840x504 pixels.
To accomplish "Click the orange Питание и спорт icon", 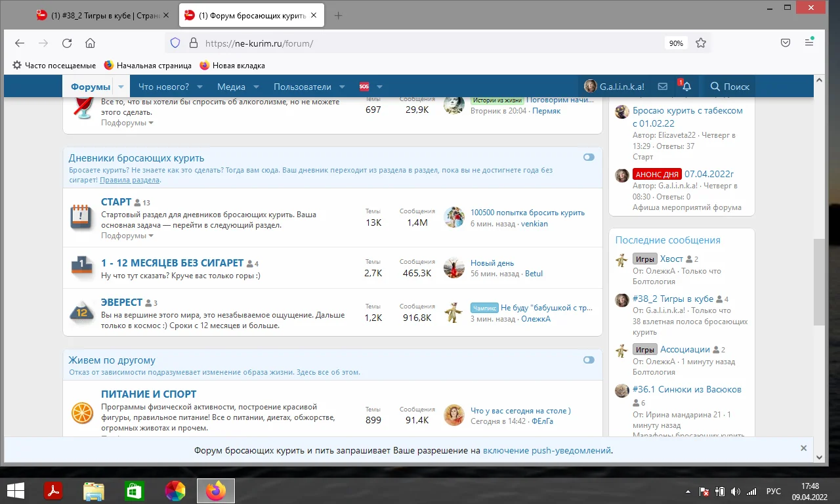I will (82, 413).
